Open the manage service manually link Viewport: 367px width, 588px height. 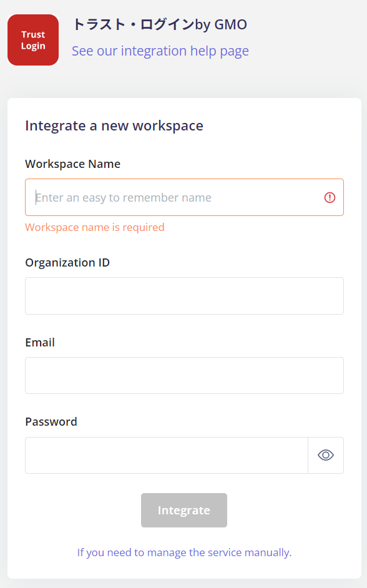click(x=184, y=552)
